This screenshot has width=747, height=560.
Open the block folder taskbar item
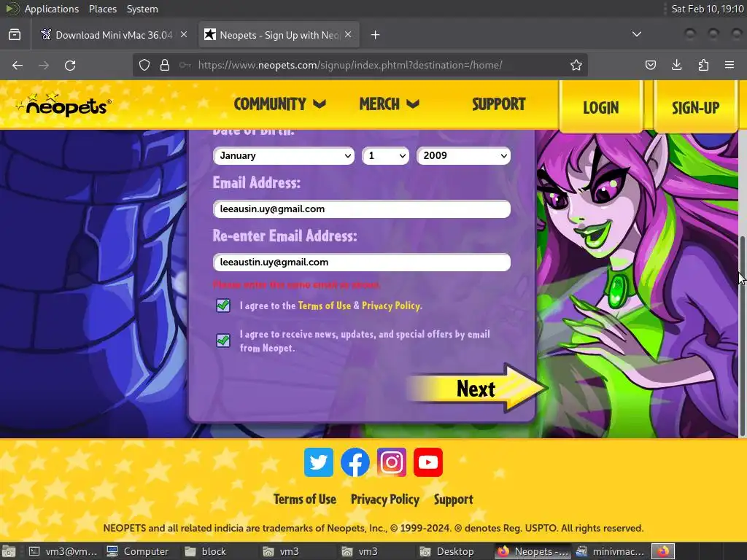click(x=205, y=551)
